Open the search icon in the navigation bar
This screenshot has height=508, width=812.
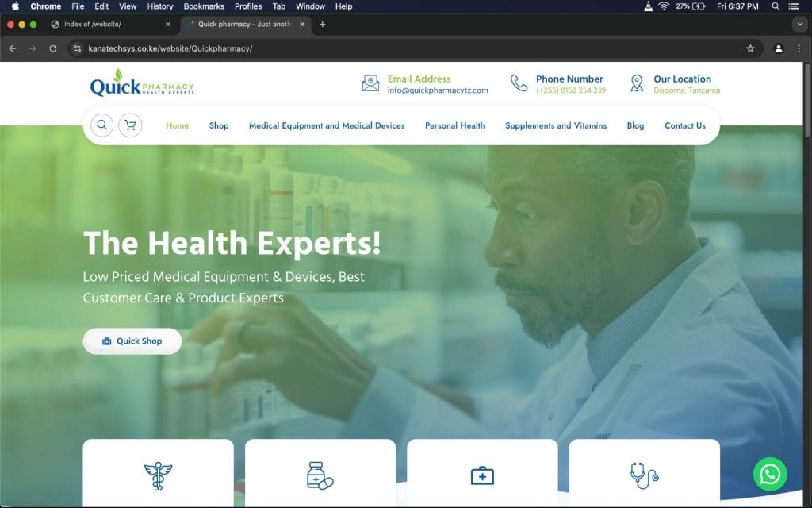(x=101, y=125)
